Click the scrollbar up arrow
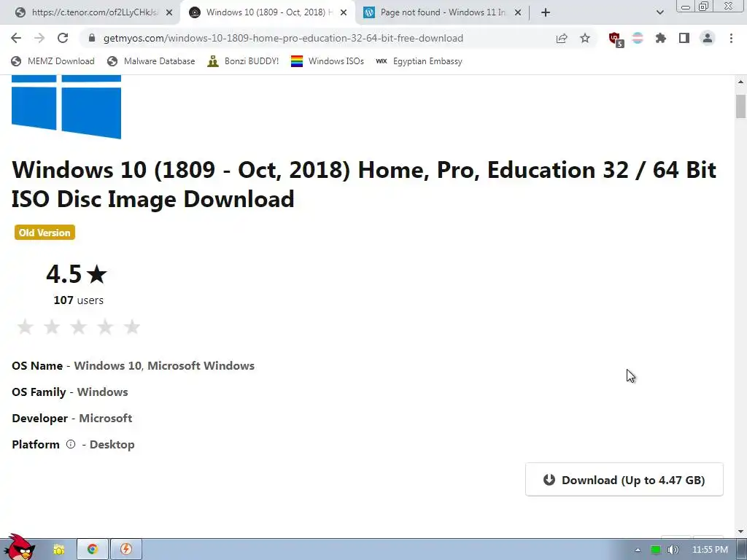Viewport: 747px width, 560px height. 740,82
